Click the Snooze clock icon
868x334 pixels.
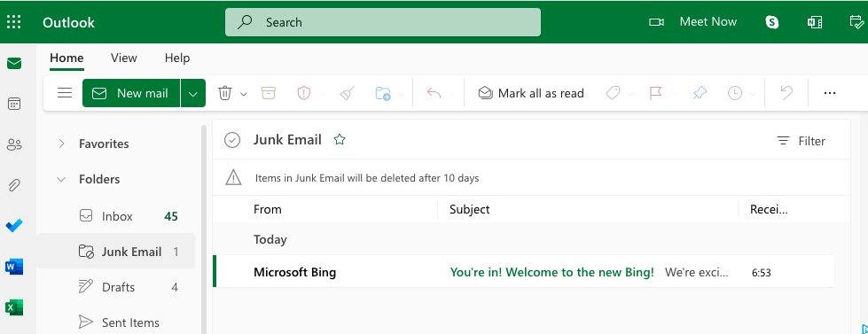[x=735, y=93]
